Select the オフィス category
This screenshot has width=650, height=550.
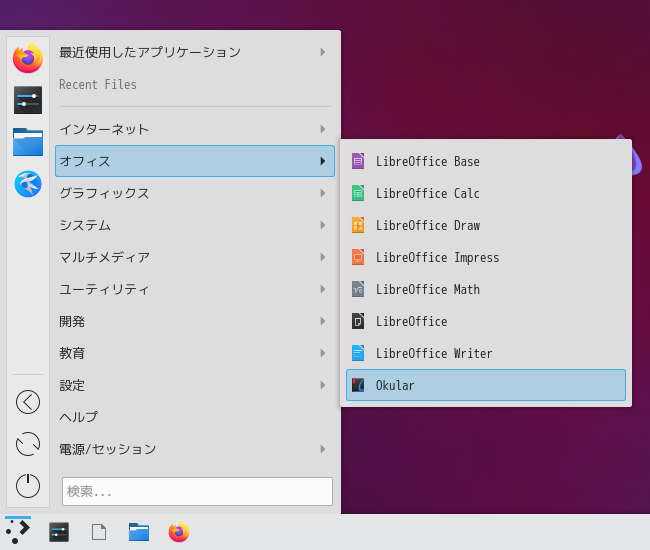pyautogui.click(x=195, y=161)
